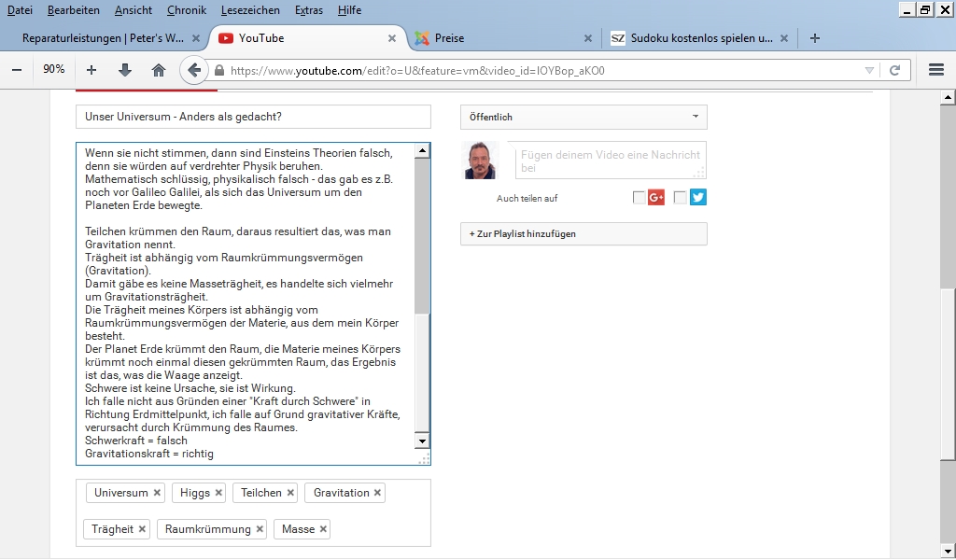Enable sharing on Twitter checkbox
Image resolution: width=956 pixels, height=560 pixels.
[680, 197]
